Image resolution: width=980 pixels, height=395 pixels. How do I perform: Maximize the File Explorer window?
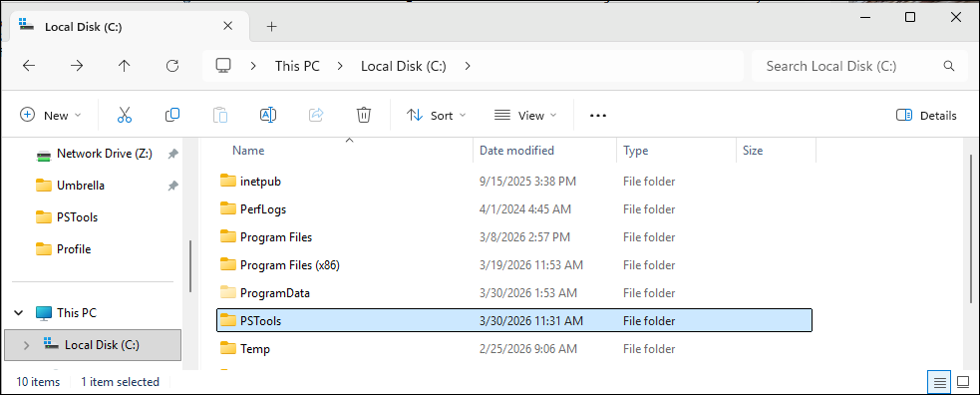tap(910, 18)
